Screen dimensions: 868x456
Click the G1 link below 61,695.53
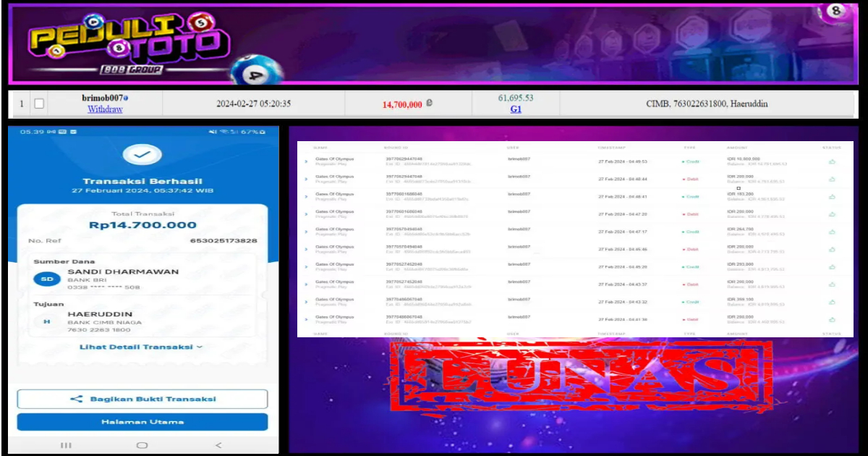[x=516, y=109]
